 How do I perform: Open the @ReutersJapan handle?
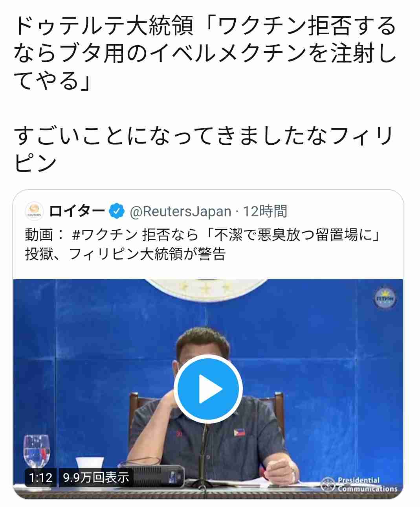pyautogui.click(x=180, y=212)
